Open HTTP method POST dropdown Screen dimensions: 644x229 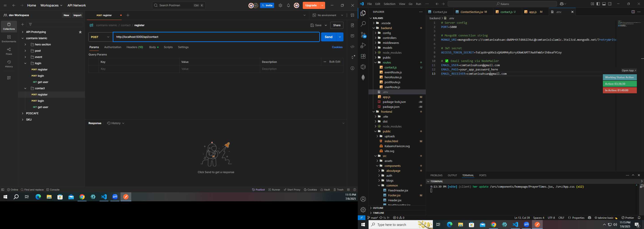(x=100, y=37)
